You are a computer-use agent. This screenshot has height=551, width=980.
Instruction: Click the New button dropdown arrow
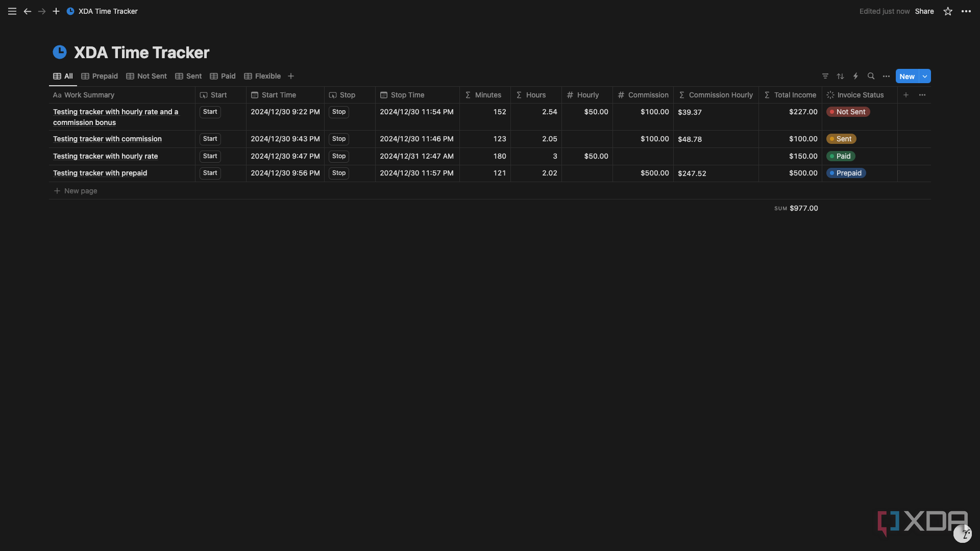pos(925,76)
